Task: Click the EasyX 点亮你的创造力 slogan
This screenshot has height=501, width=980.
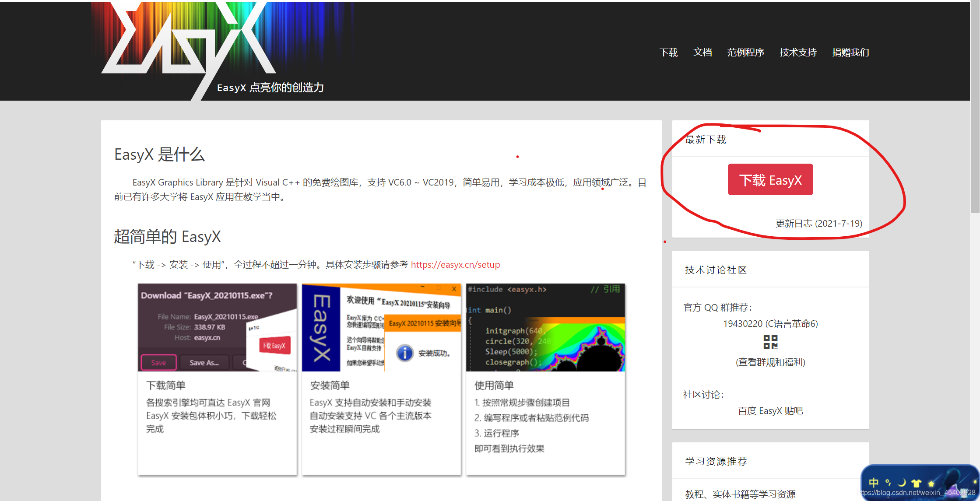Action: [x=270, y=88]
